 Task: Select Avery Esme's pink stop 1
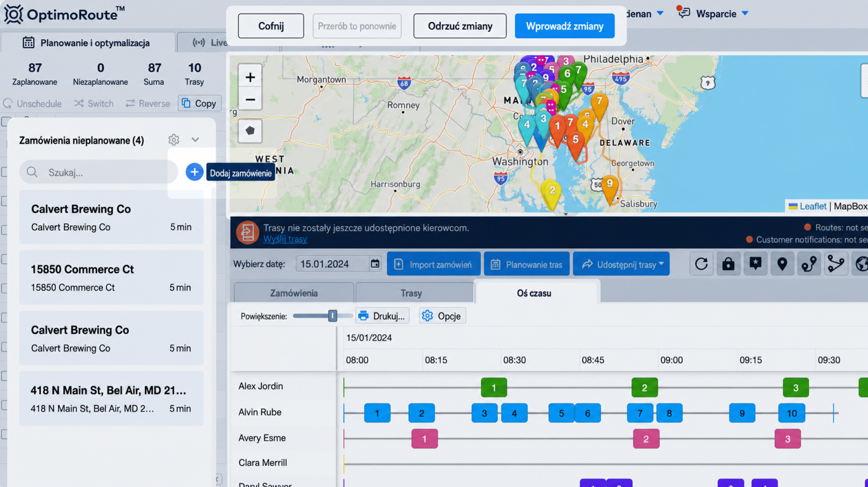tap(424, 439)
